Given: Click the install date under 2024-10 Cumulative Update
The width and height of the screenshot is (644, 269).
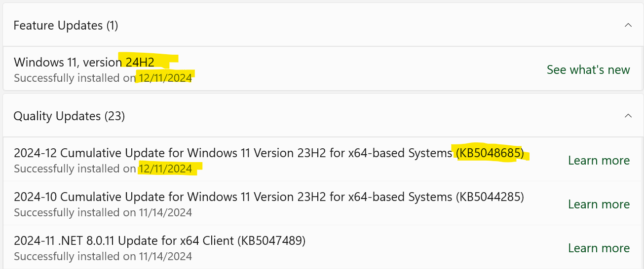Looking at the screenshot, I should (165, 212).
